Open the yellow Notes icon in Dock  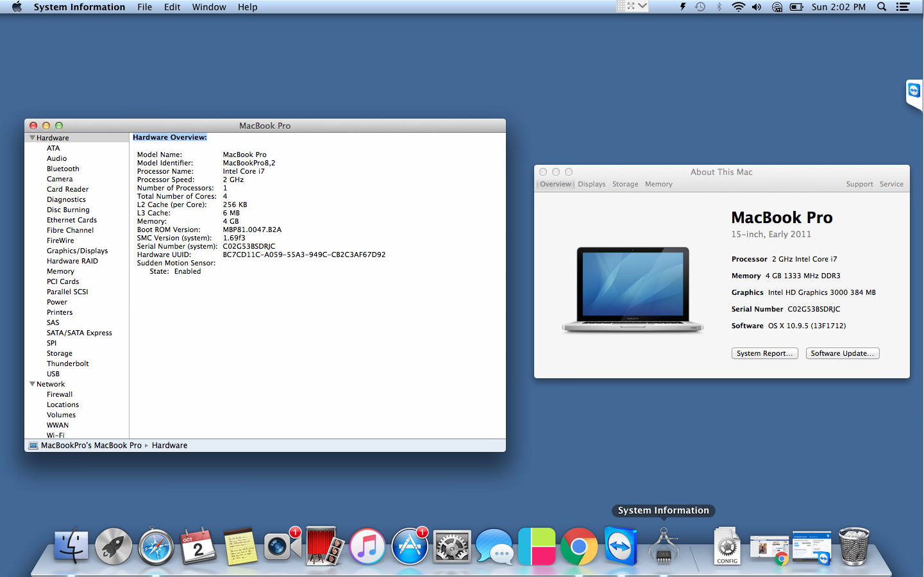point(240,546)
